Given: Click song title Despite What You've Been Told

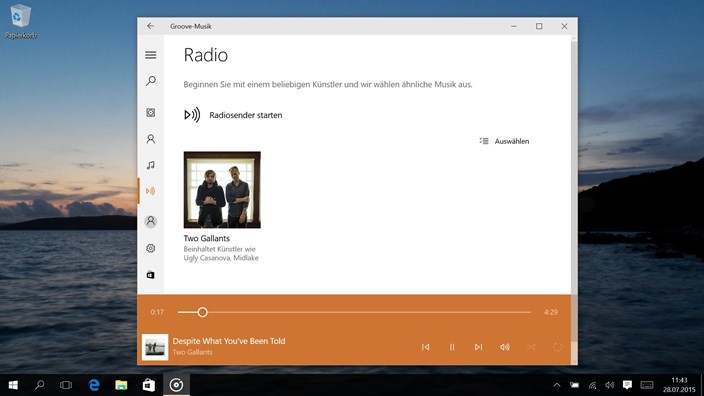Looking at the screenshot, I should point(229,341).
